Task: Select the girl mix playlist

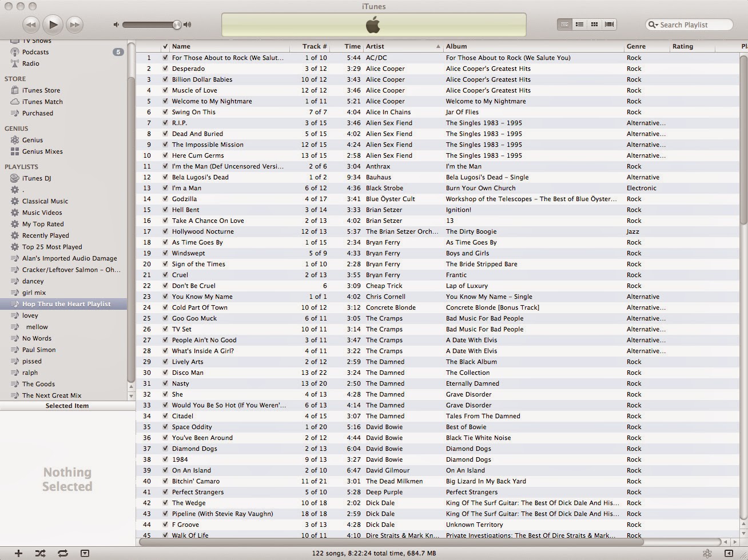Action: (34, 293)
